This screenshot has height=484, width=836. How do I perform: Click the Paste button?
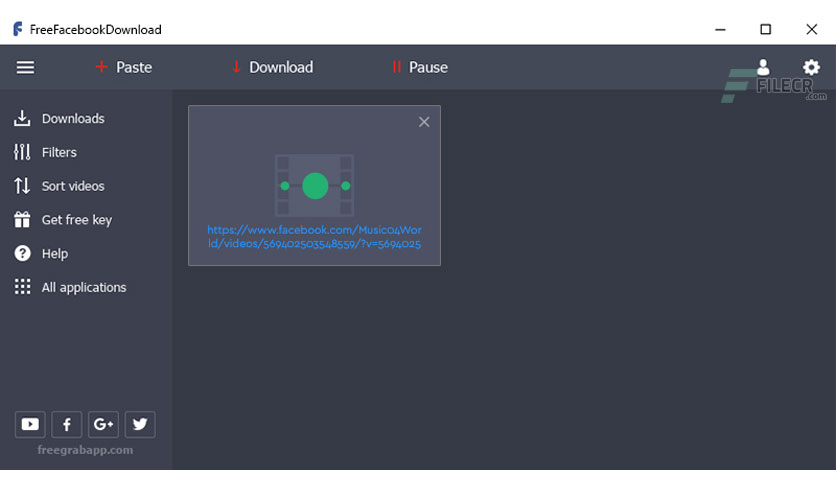[124, 67]
